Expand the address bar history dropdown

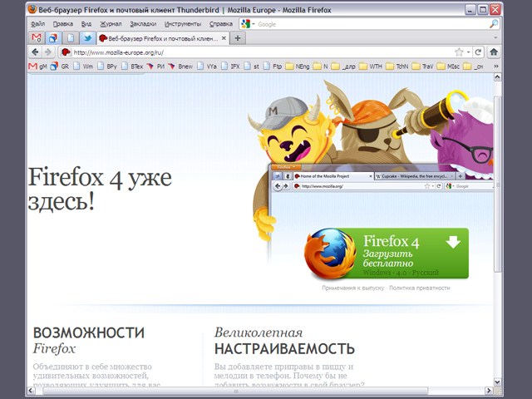(x=468, y=52)
